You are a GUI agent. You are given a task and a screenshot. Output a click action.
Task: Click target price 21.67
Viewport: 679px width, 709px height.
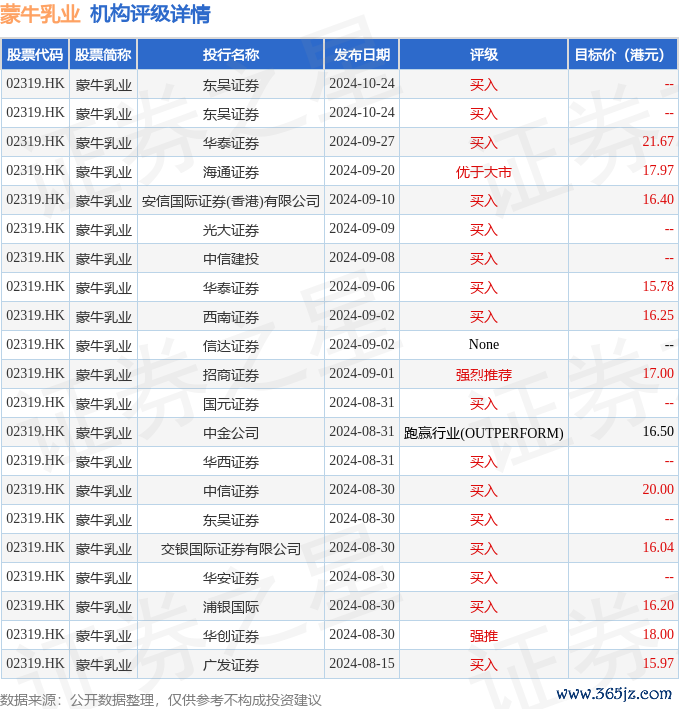[658, 142]
